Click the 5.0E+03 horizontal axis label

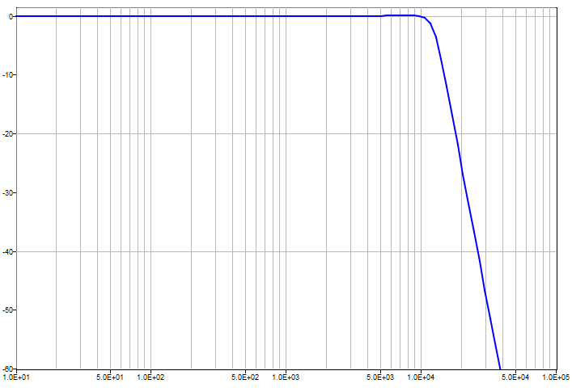379,377
